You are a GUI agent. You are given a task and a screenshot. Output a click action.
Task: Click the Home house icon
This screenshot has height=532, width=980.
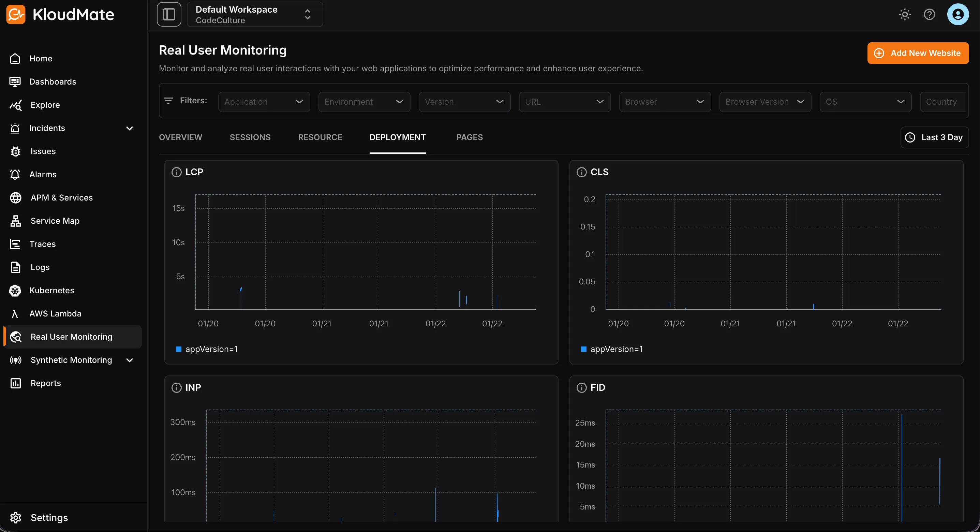click(x=15, y=58)
